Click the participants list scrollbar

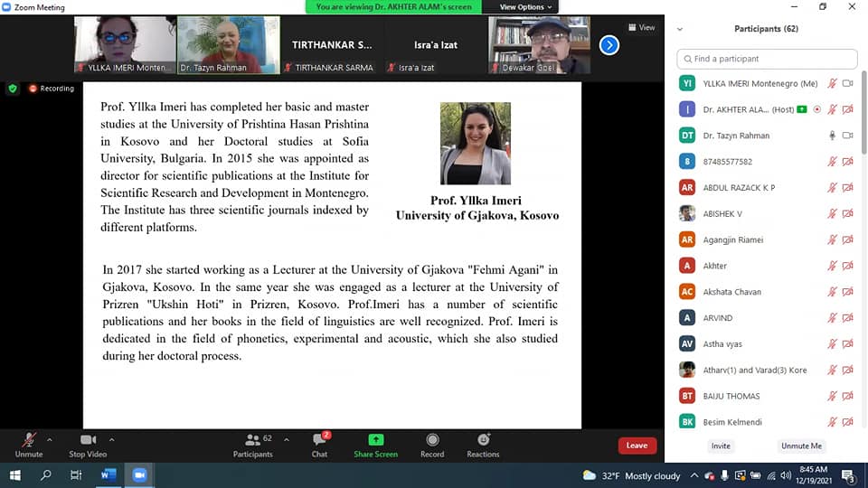pyautogui.click(x=864, y=113)
